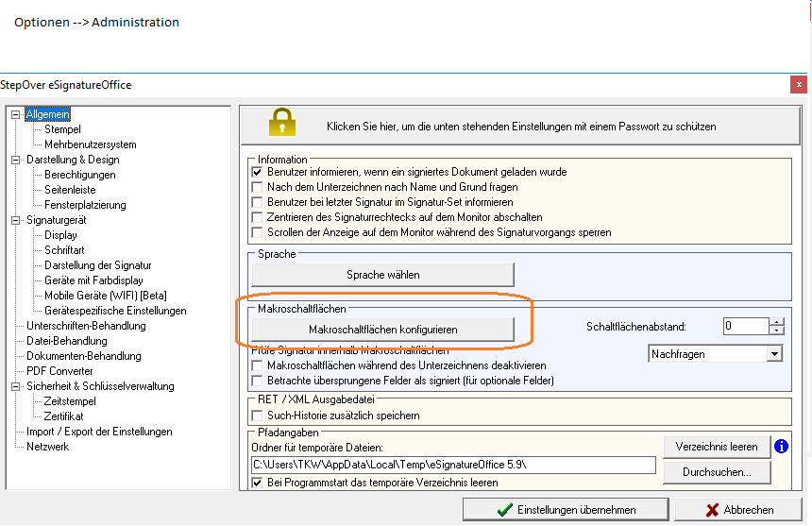The height and width of the screenshot is (526, 812).
Task: Collapse Sicherheit & Schlüsselverwaltung node
Action: [16, 386]
